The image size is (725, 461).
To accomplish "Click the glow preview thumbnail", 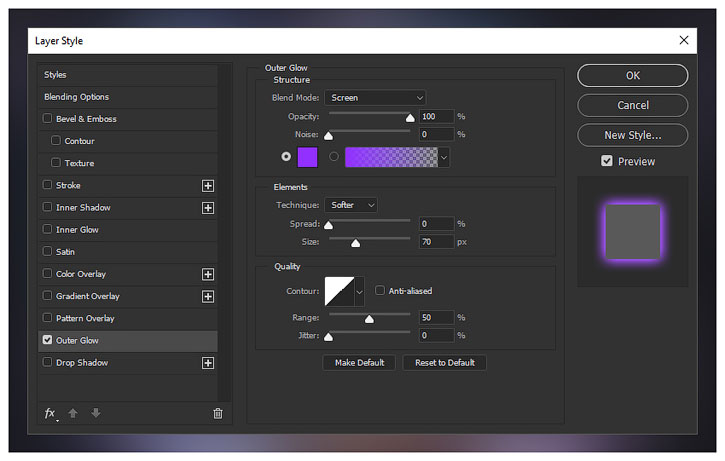I will [x=633, y=232].
